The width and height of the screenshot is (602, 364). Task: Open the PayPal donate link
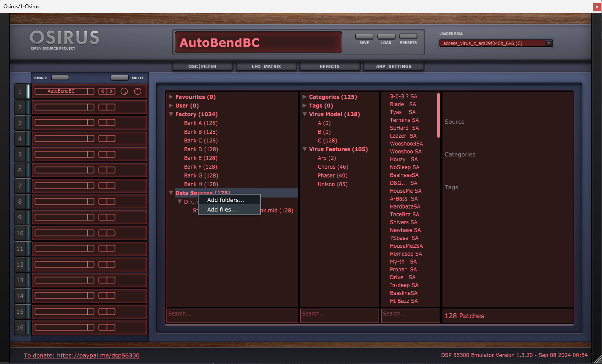coord(82,356)
